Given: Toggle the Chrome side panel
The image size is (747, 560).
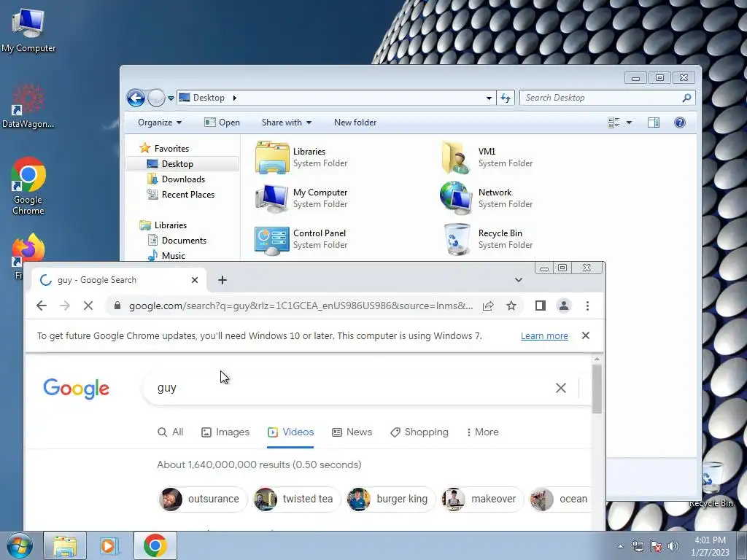Looking at the screenshot, I should (541, 306).
